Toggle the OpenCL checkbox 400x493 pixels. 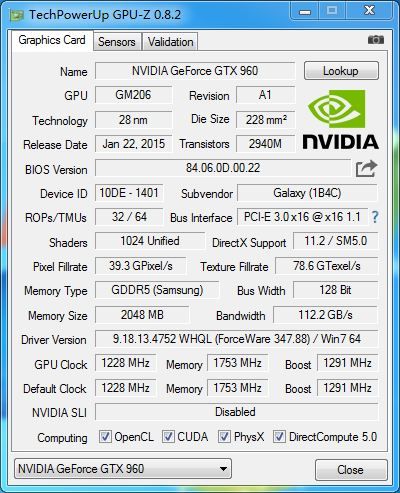105,436
